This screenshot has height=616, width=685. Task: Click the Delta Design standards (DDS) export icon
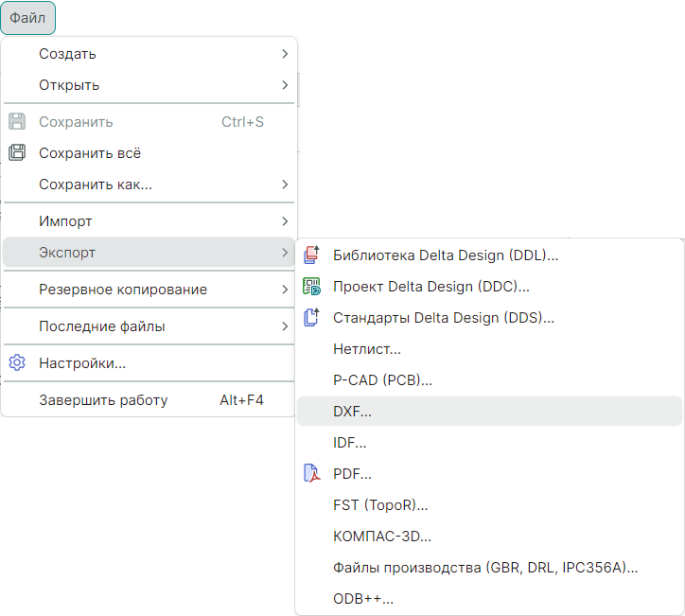pos(311,317)
